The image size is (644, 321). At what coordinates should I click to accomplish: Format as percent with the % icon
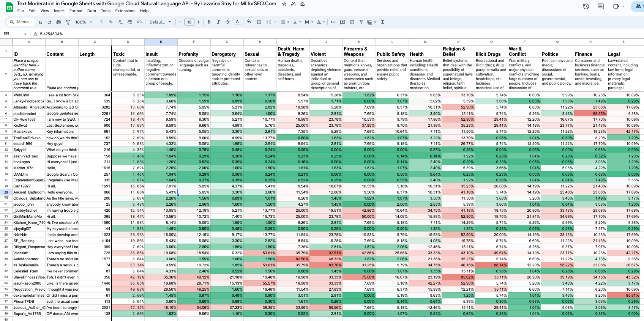[111, 22]
